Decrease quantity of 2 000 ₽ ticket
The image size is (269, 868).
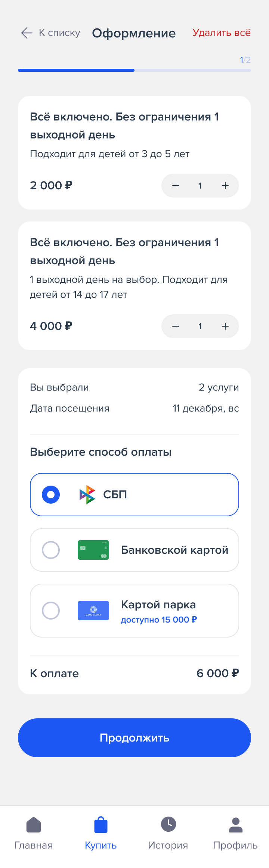click(x=176, y=186)
